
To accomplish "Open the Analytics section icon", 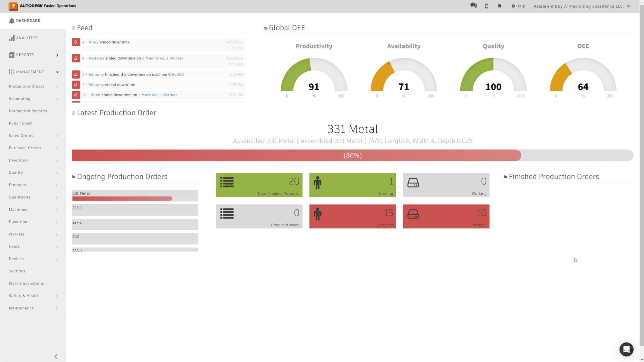I will (12, 38).
